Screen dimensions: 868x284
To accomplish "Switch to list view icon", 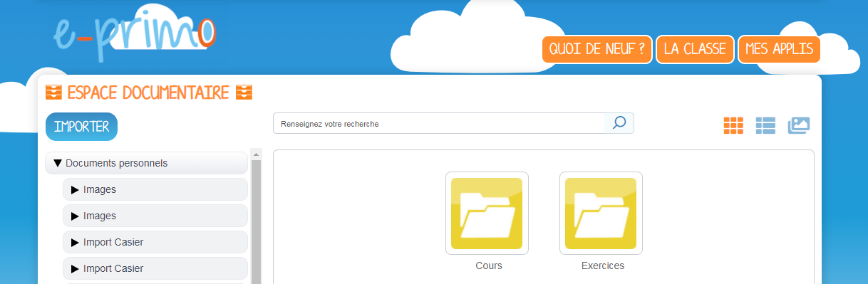I will (x=765, y=125).
